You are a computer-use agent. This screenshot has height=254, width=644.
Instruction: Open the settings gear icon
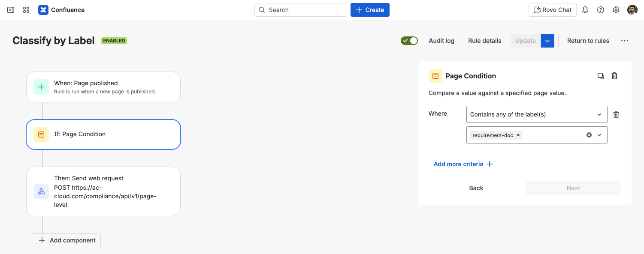tap(616, 10)
